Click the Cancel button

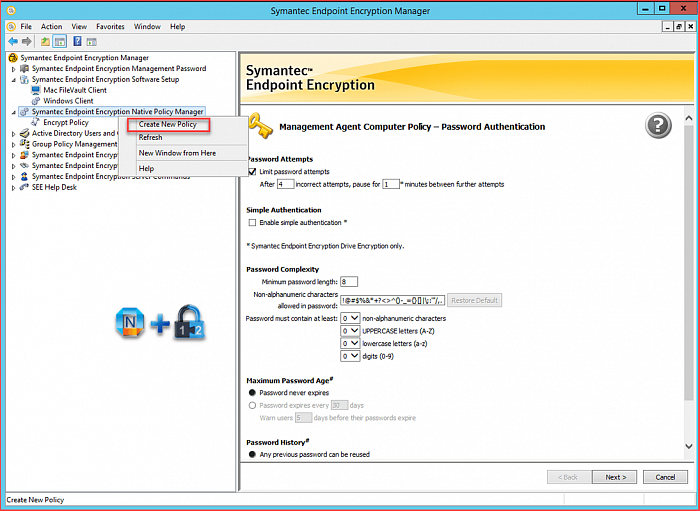665,477
